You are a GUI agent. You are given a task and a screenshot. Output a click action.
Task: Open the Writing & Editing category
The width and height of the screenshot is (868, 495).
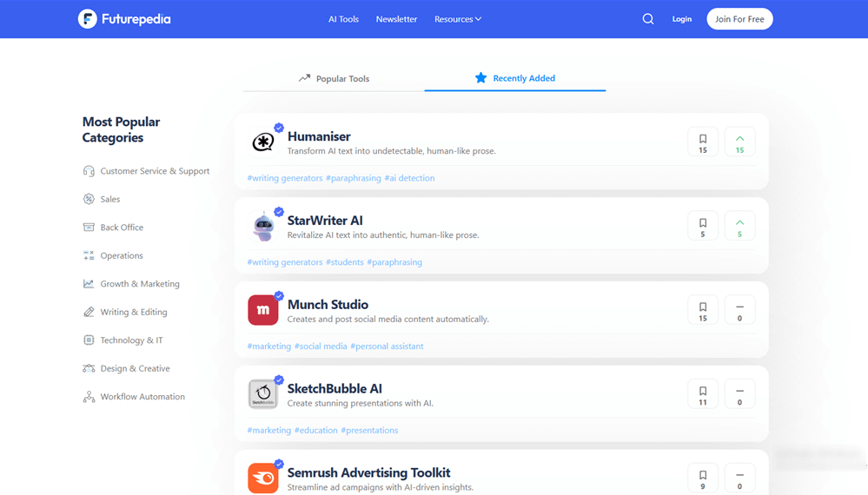click(134, 312)
